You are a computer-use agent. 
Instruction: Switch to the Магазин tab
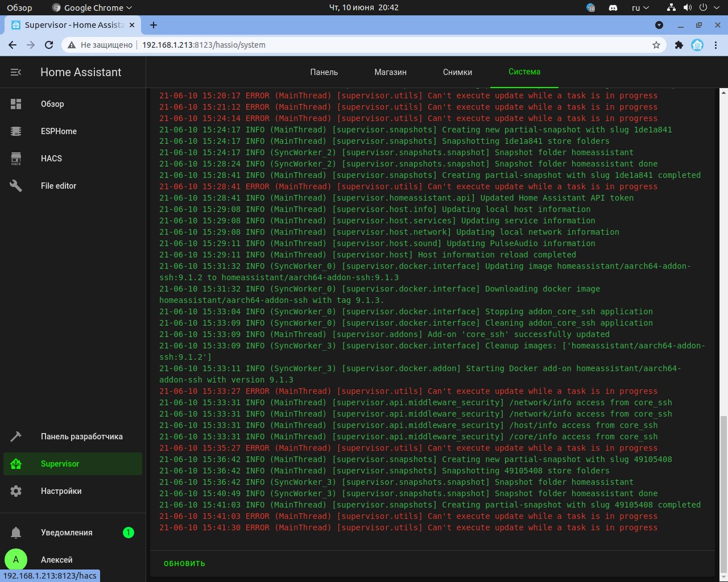tap(390, 72)
